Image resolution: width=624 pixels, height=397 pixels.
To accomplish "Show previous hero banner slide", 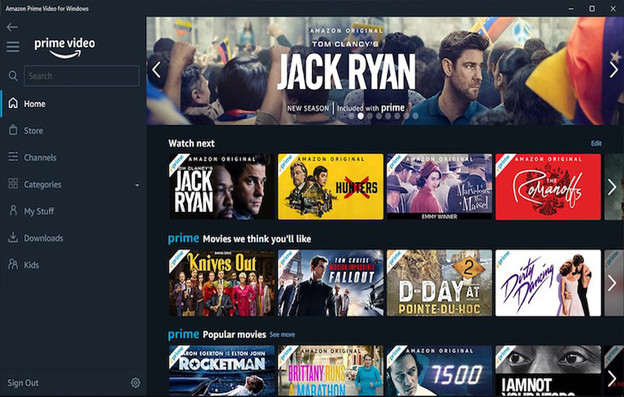I will point(156,70).
